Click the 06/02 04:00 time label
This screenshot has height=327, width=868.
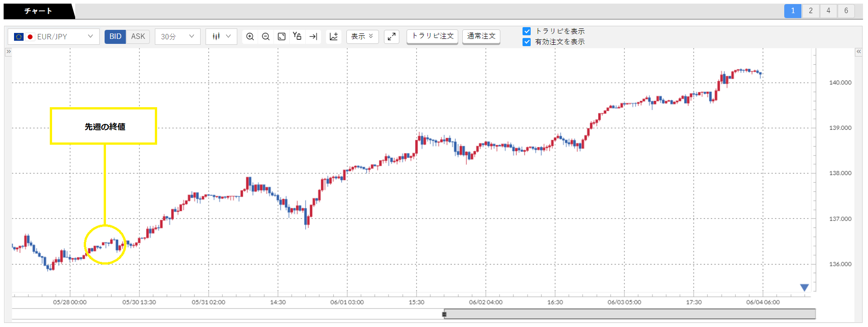[x=485, y=302]
